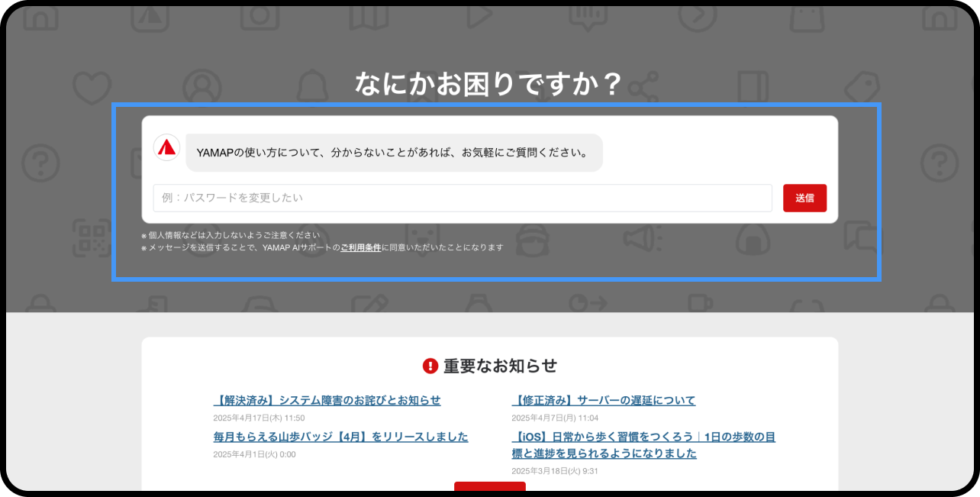This screenshot has height=497, width=980.
Task: Open the 毎月もらえる山歩バッジ【4月】 release notice
Action: (340, 437)
